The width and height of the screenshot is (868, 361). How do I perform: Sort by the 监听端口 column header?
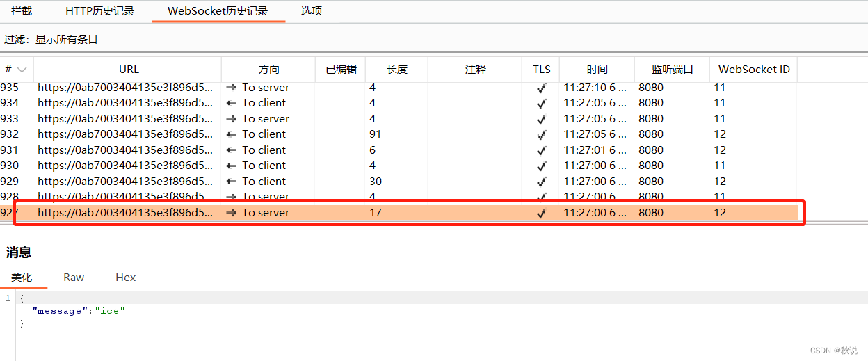672,70
